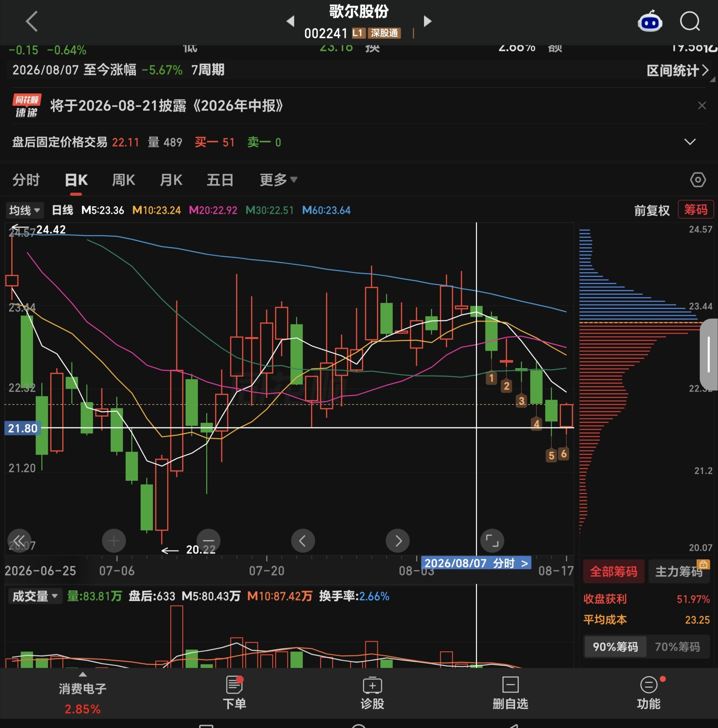Open the search magnifier

point(690,21)
